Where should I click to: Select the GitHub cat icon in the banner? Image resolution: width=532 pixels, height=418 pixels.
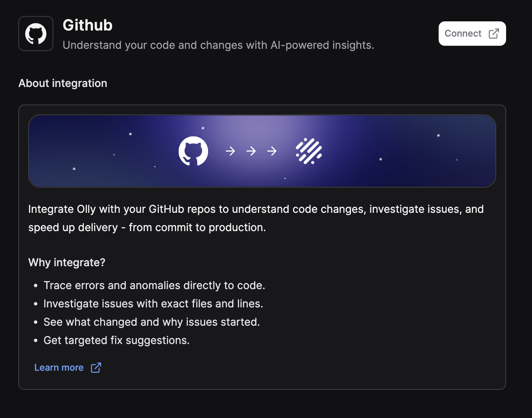click(x=193, y=151)
